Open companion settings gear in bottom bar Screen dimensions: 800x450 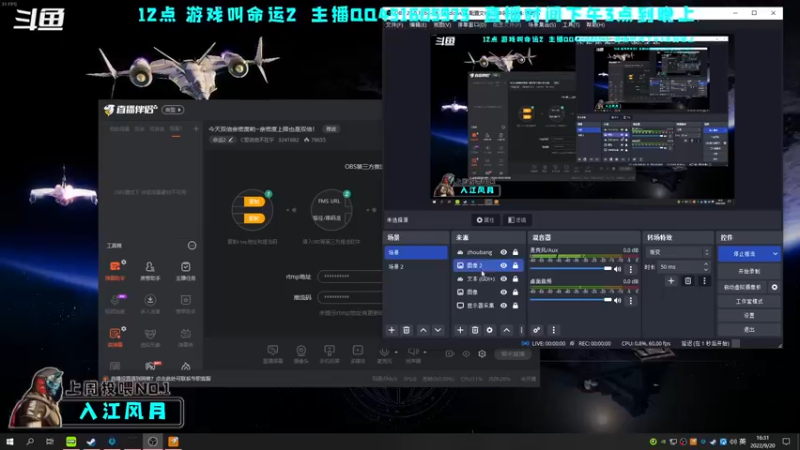[482, 354]
